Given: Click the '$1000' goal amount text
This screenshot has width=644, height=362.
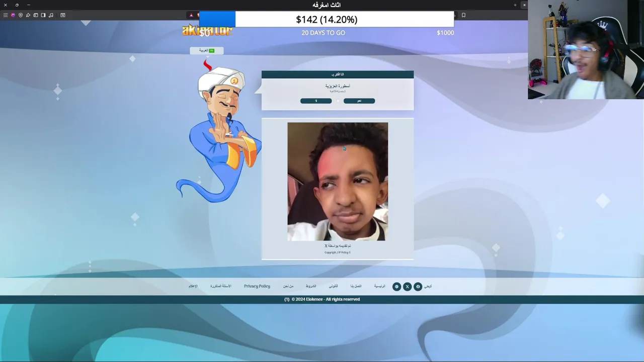Looking at the screenshot, I should click(445, 33).
